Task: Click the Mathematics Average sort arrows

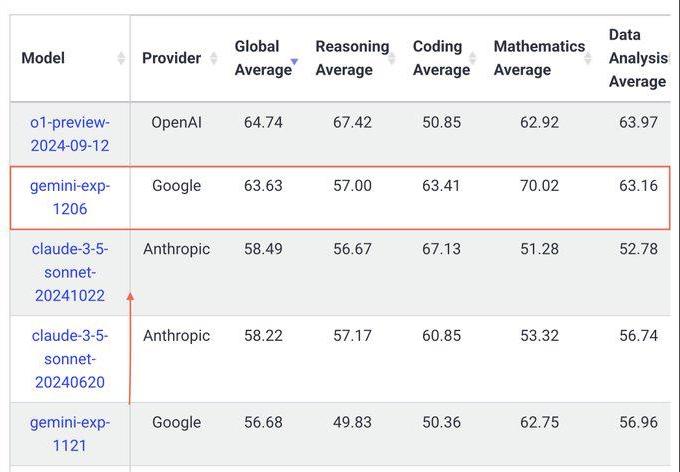Action: [x=589, y=58]
